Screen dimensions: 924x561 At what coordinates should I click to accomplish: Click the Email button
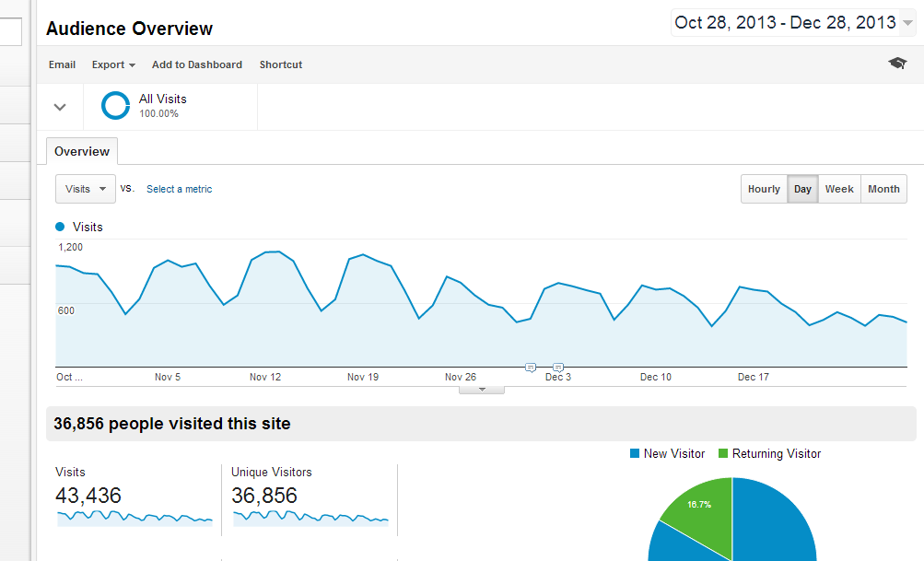[x=62, y=64]
